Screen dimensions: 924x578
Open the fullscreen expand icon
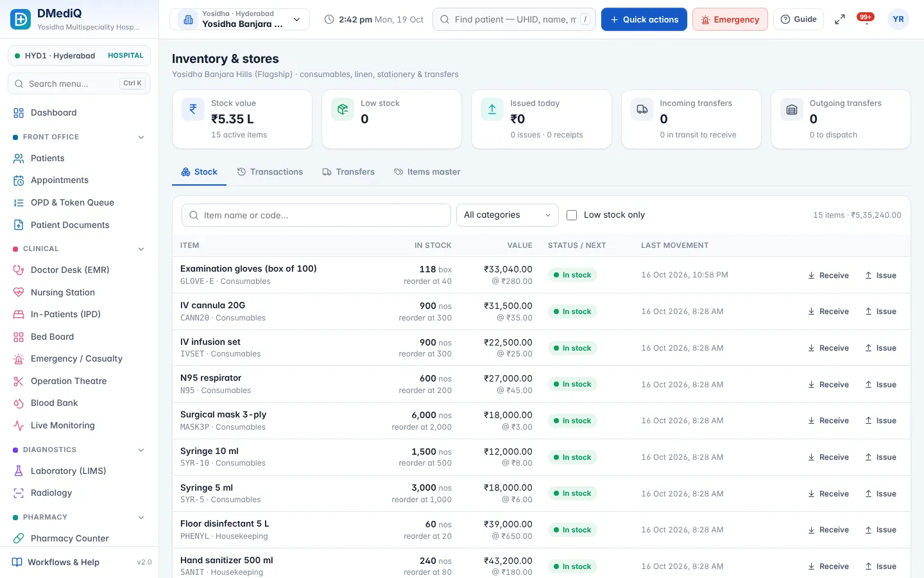pyautogui.click(x=839, y=20)
